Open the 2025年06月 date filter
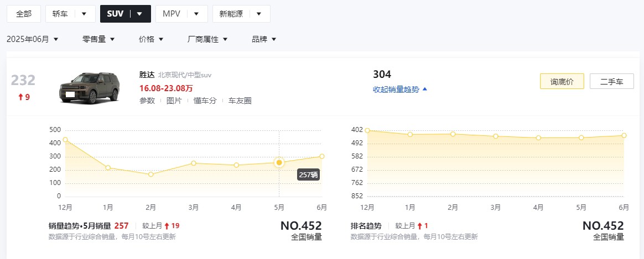644x259 pixels. tap(33, 39)
